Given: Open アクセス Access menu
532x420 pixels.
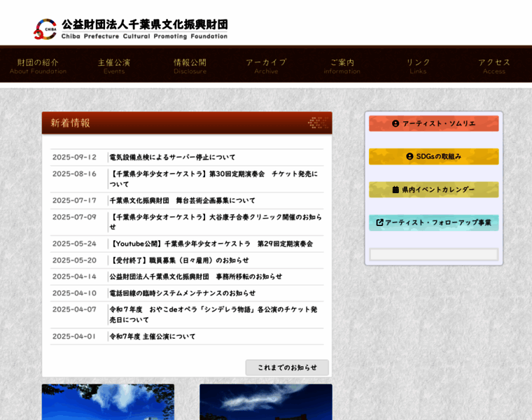Looking at the screenshot, I should (493, 66).
